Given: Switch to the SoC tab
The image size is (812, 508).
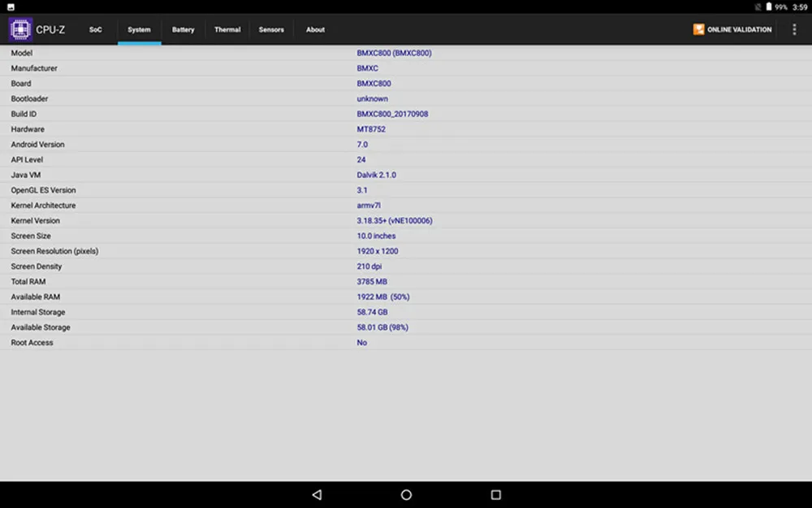Looking at the screenshot, I should pyautogui.click(x=95, y=29).
